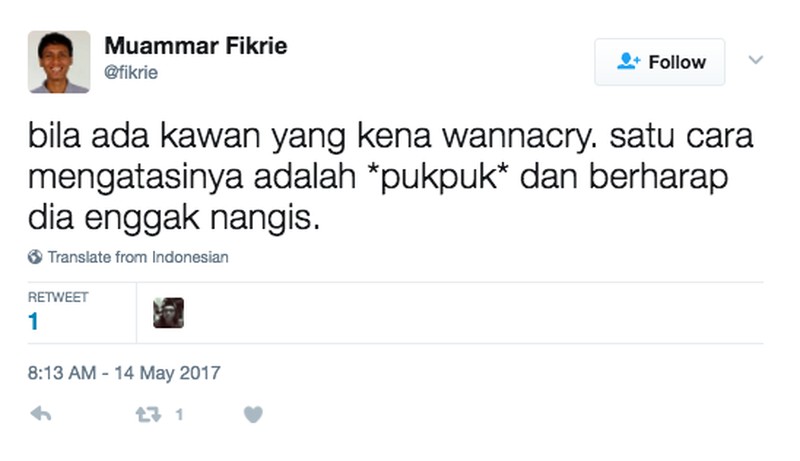Click the @fikrie handle

(131, 72)
